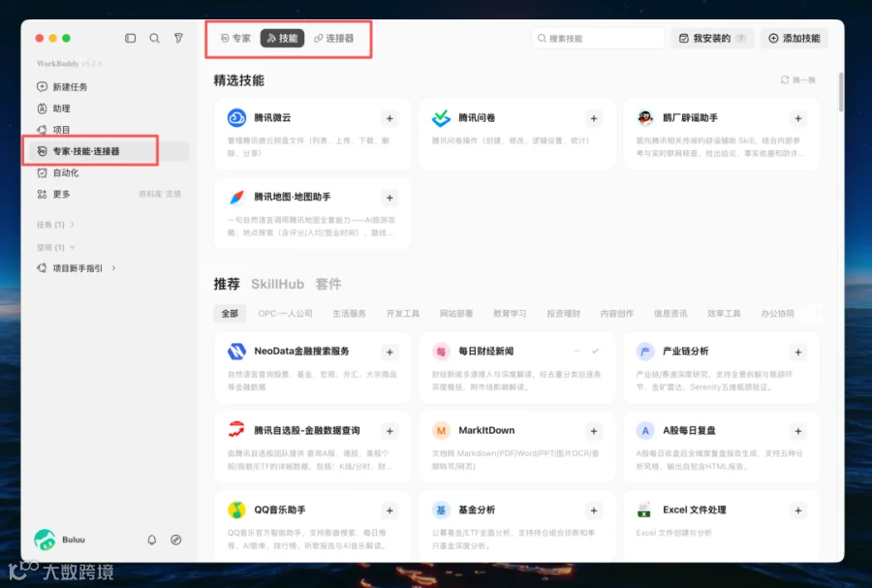Open the 每日财经新闻 card title

(486, 352)
